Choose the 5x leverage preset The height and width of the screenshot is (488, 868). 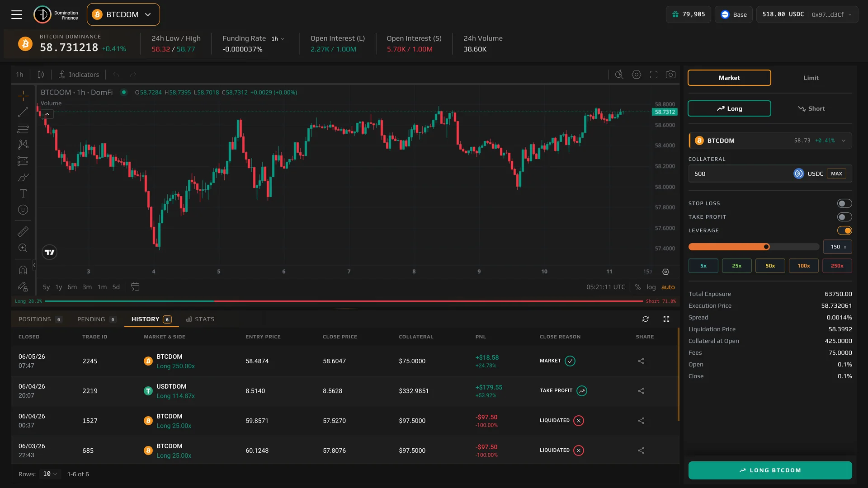click(703, 266)
